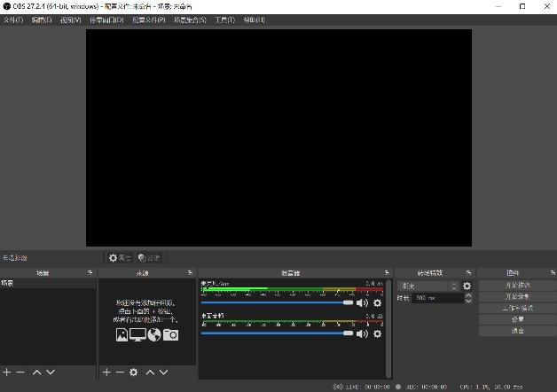557x392 pixels.
Task: Click the 麦克风/Aux channel name label
Action: [216, 283]
